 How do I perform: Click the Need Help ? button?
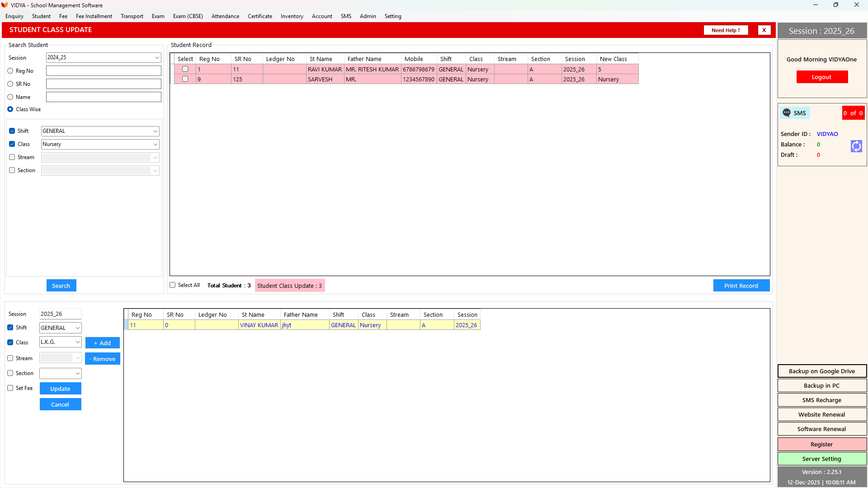[726, 30]
